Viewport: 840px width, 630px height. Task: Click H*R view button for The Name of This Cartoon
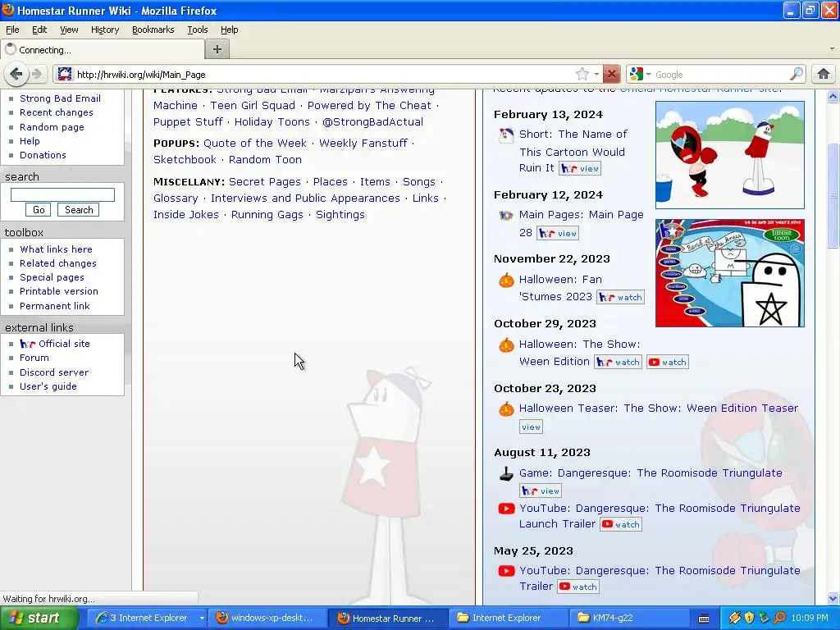point(580,168)
